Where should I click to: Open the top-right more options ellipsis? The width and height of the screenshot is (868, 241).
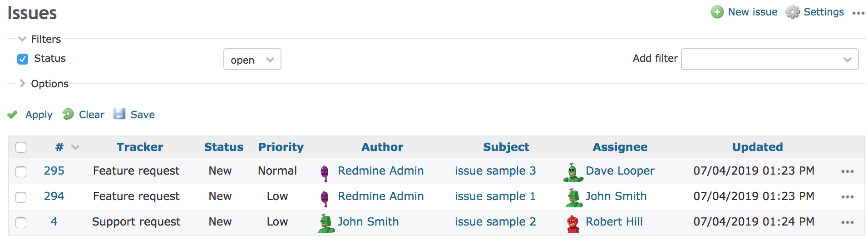pos(858,13)
